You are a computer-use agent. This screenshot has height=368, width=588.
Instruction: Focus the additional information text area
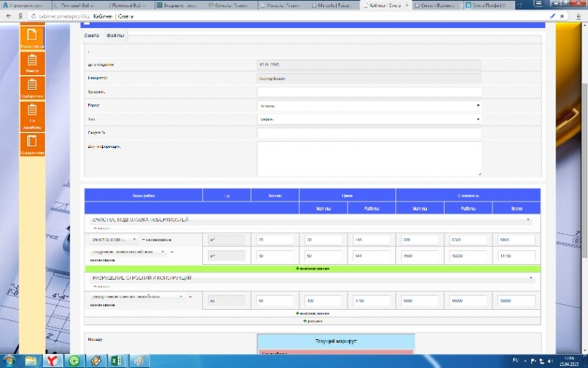[x=369, y=158]
